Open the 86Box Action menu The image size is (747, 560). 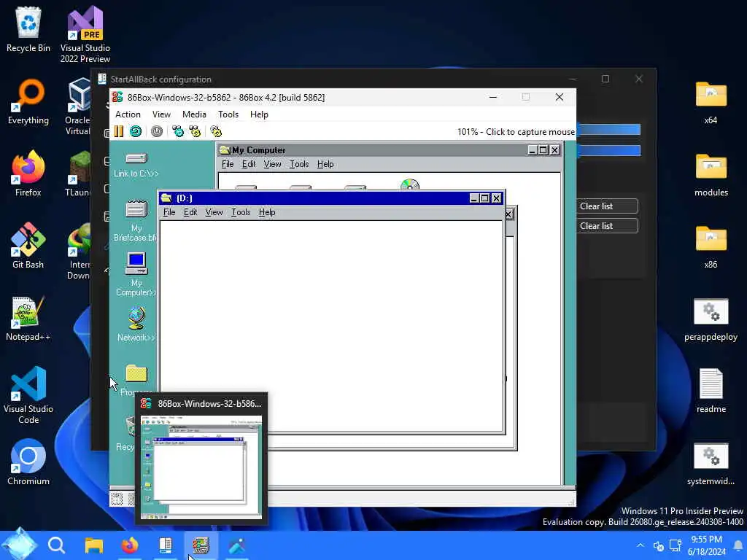128,114
